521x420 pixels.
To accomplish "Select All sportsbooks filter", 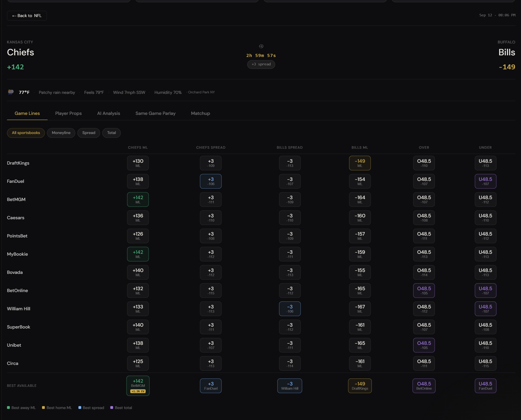I will tap(26, 133).
